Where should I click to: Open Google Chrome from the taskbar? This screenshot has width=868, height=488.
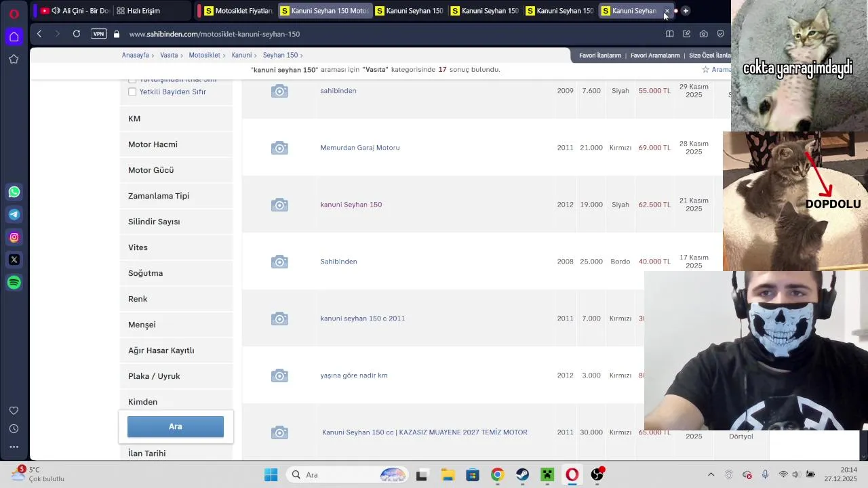497,475
